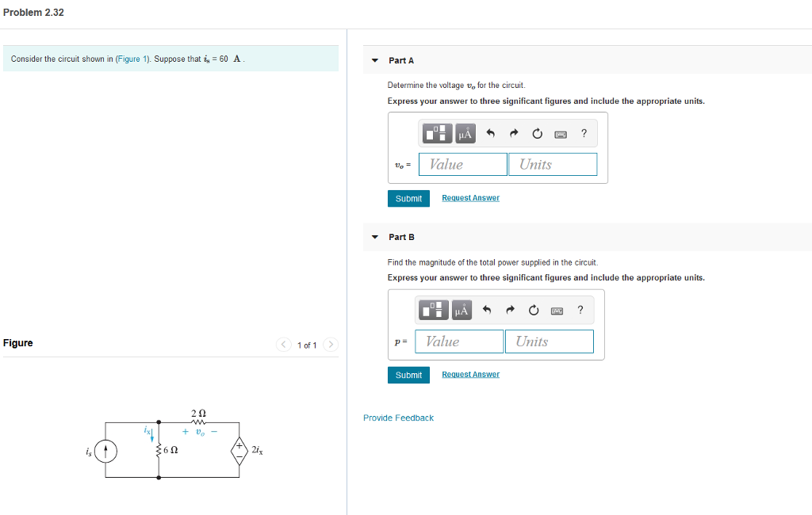Click redo arrow in Part A toolbar
Screen dimensions: 812x515
[514, 134]
